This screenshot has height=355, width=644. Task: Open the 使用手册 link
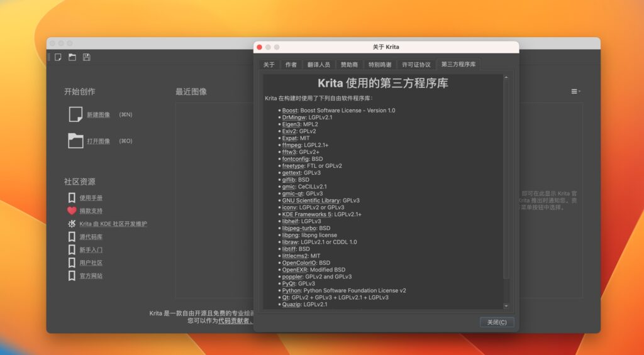pyautogui.click(x=91, y=198)
